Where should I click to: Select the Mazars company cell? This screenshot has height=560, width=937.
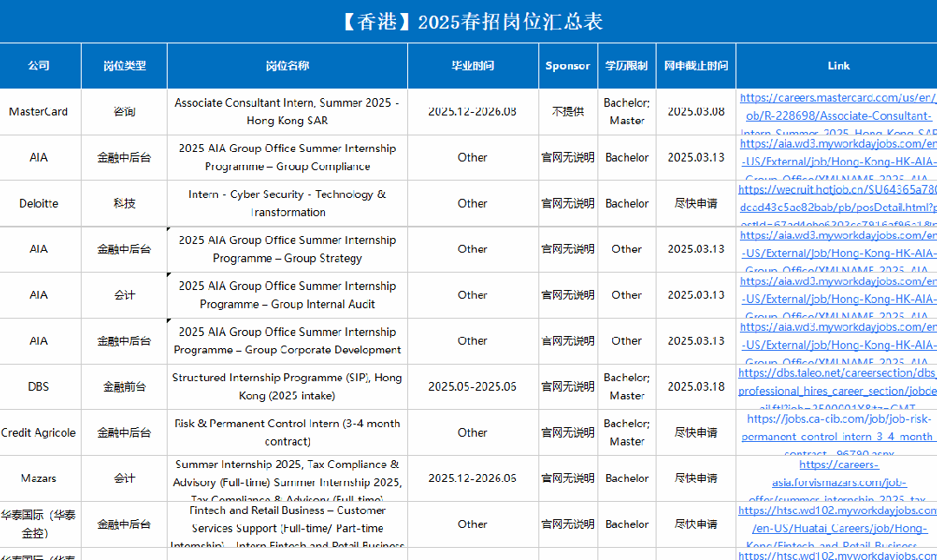point(40,478)
